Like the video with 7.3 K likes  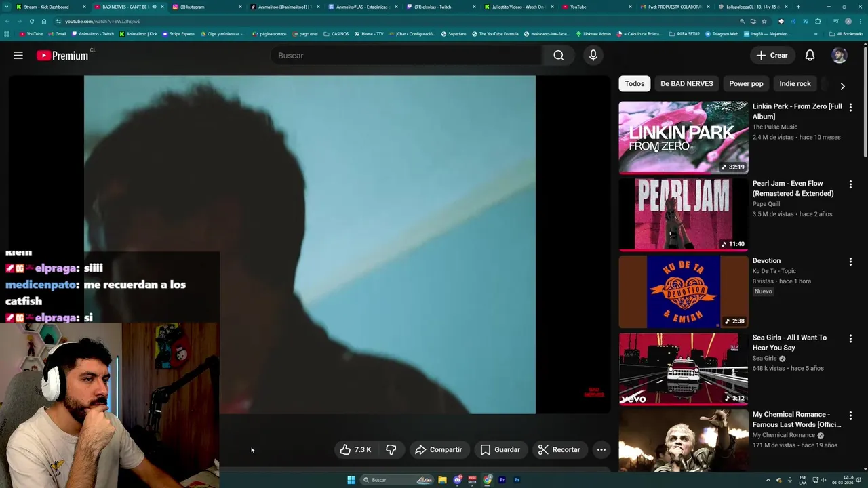point(356,449)
